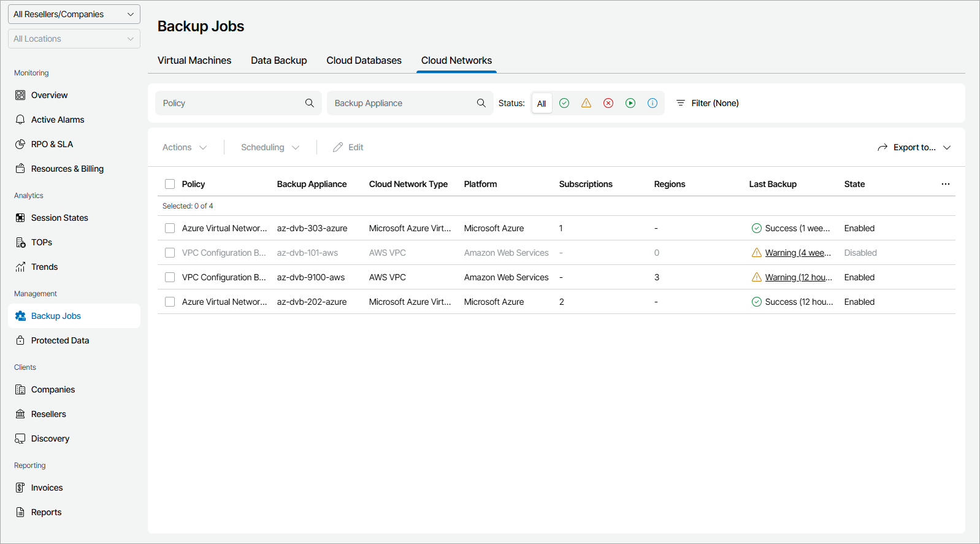Filter status by red error icon

pos(608,103)
